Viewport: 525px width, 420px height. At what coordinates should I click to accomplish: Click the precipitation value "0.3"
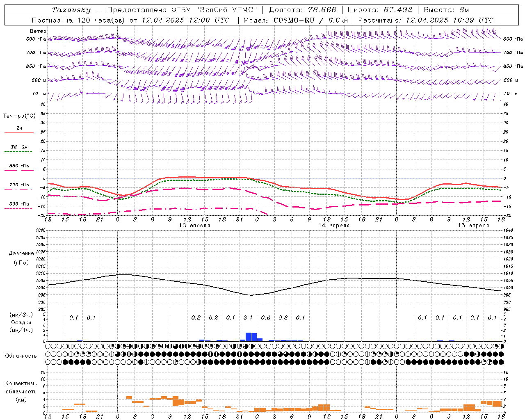point(283,317)
